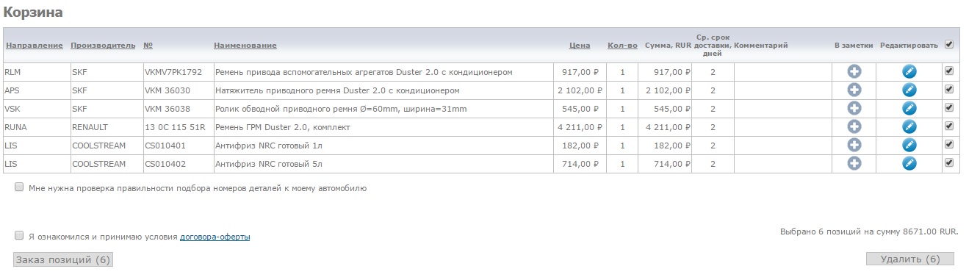Sort table by Производитель column
The image size is (980, 280).
point(104,46)
